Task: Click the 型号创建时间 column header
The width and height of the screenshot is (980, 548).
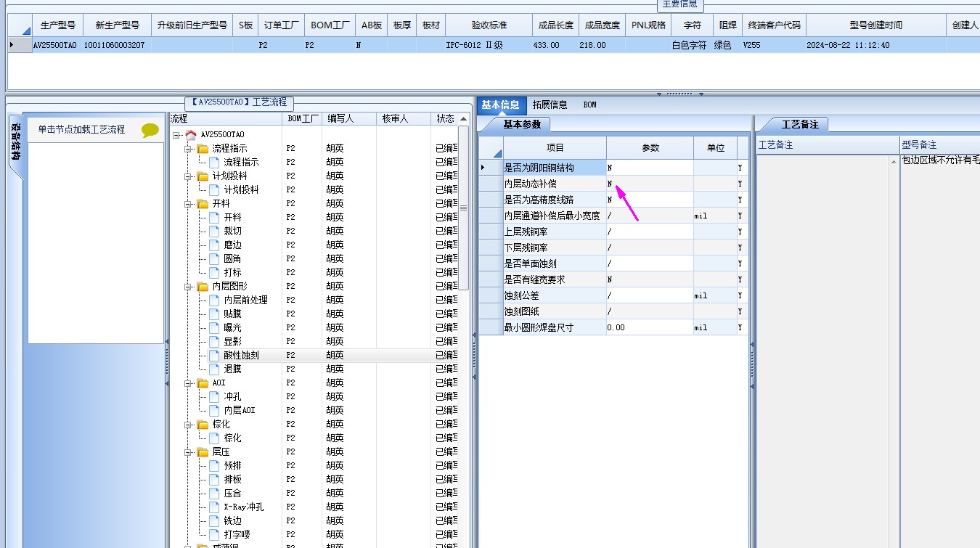Action: 875,25
